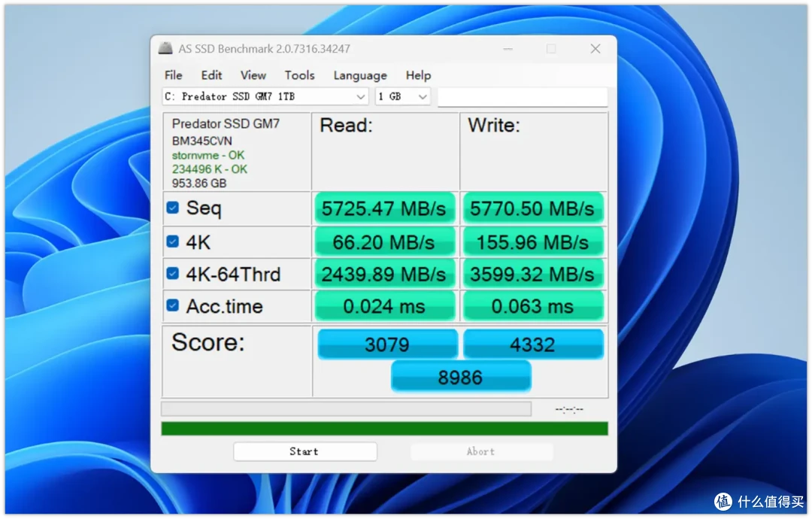
Task: Click the Read: column header
Action: point(346,126)
